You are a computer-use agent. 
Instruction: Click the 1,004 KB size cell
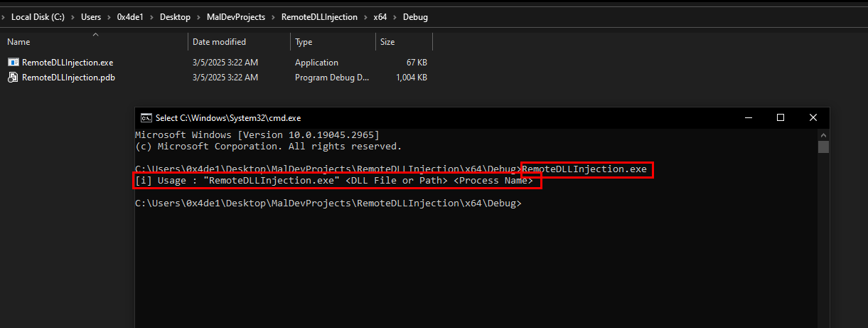coord(411,78)
